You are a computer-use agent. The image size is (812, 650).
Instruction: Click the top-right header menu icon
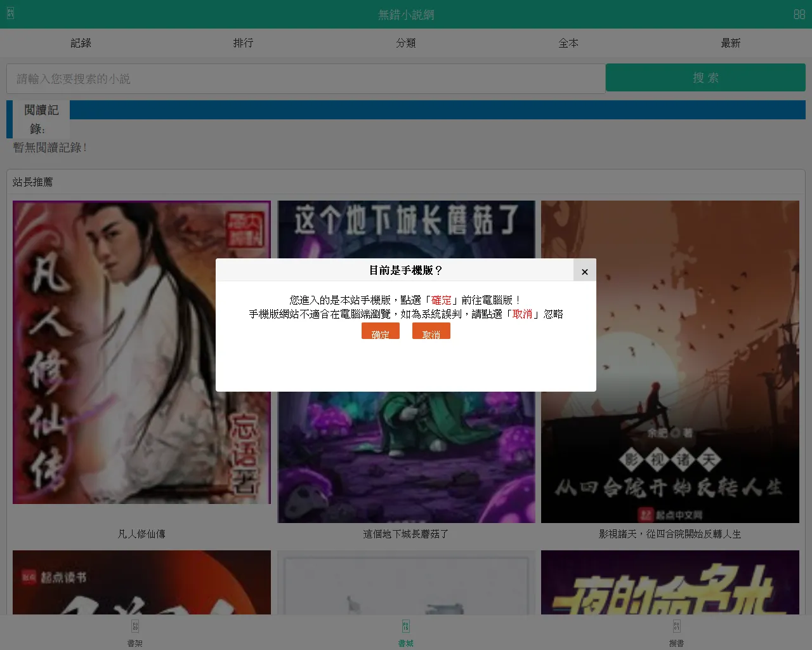(x=799, y=14)
